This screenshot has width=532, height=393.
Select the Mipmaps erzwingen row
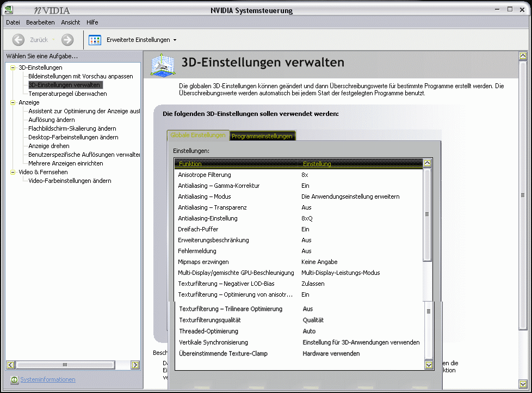[299, 262]
